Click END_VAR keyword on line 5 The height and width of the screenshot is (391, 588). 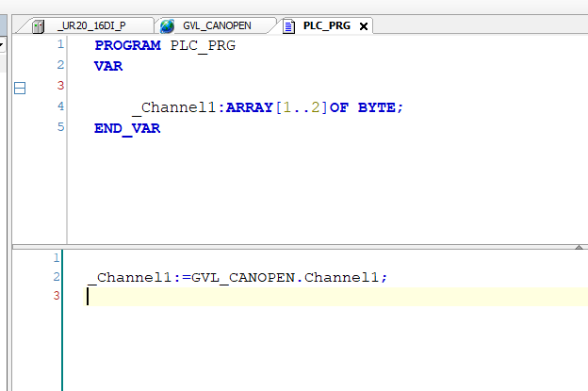coord(127,129)
